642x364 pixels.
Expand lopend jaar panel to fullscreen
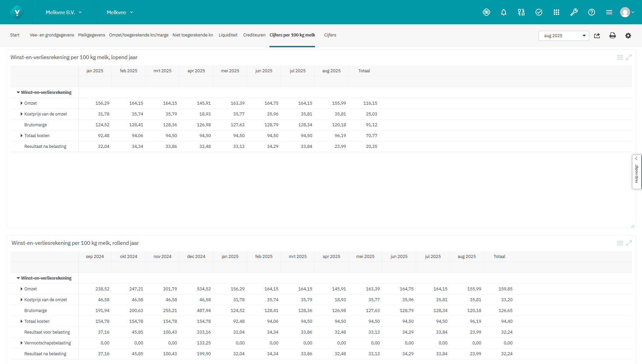click(x=628, y=57)
